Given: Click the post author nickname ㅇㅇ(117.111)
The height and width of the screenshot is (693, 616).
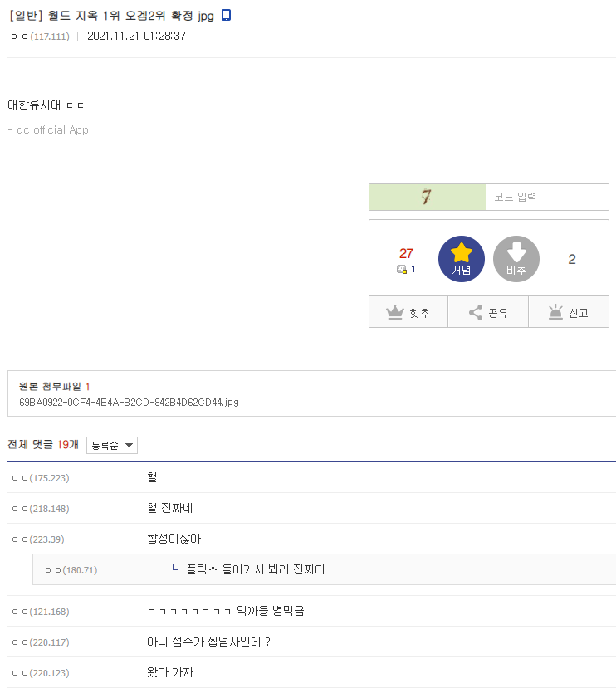Looking at the screenshot, I should point(41,37).
